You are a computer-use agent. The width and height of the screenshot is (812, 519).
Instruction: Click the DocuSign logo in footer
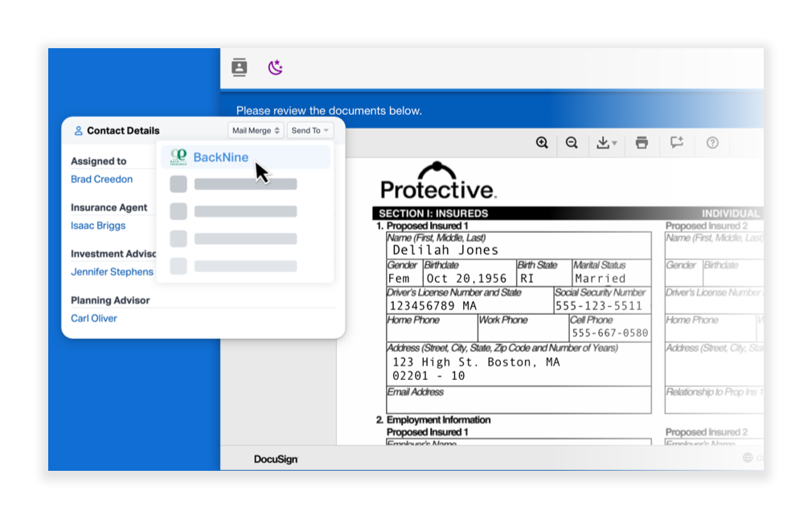pos(276,459)
